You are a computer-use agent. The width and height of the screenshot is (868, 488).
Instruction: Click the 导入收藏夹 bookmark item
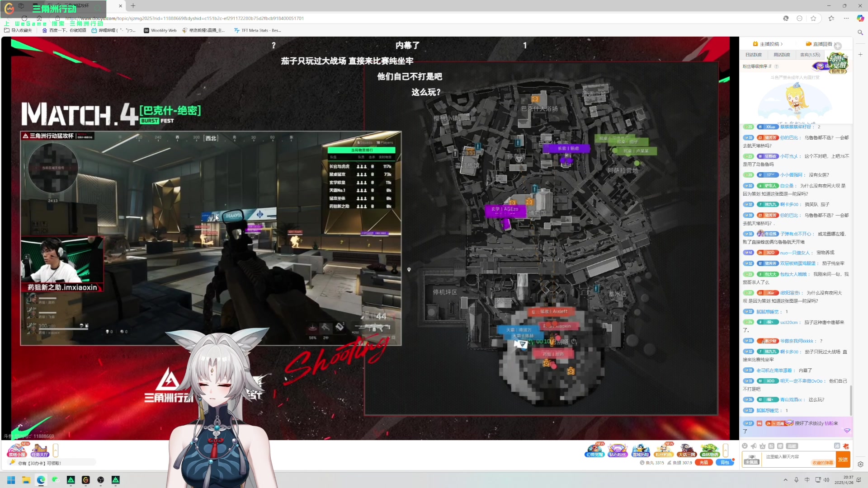click(x=18, y=31)
